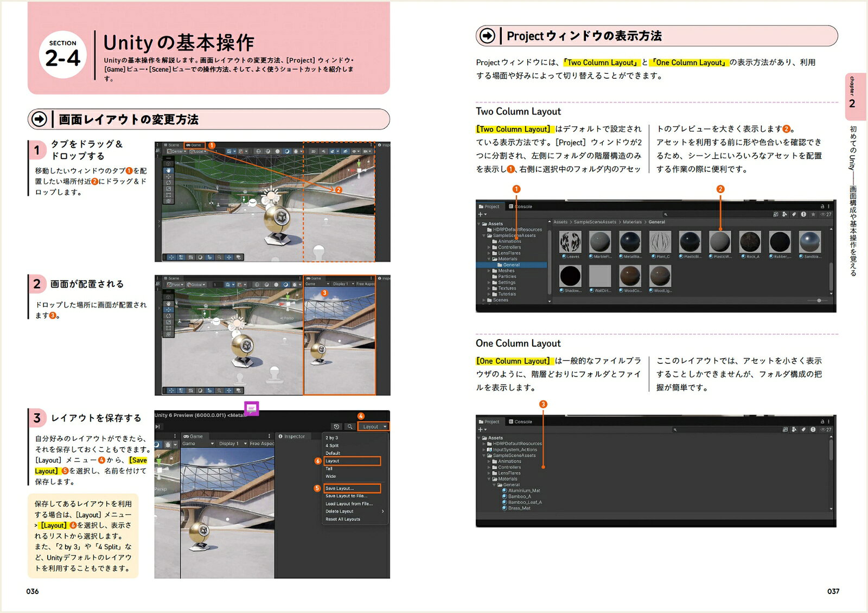The width and height of the screenshot is (868, 613).
Task: Click the pink comment annotation icon
Action: [x=251, y=408]
